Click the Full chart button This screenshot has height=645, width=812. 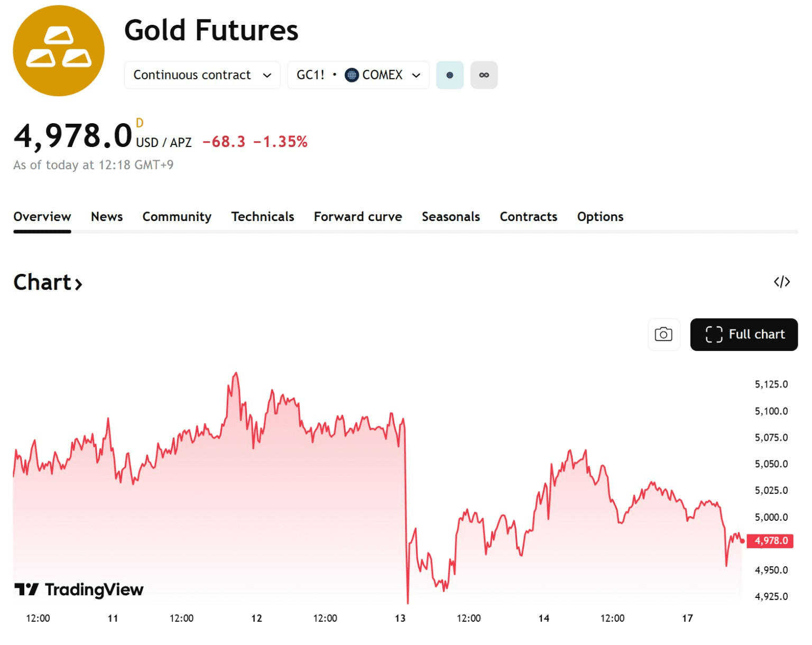[x=744, y=334]
